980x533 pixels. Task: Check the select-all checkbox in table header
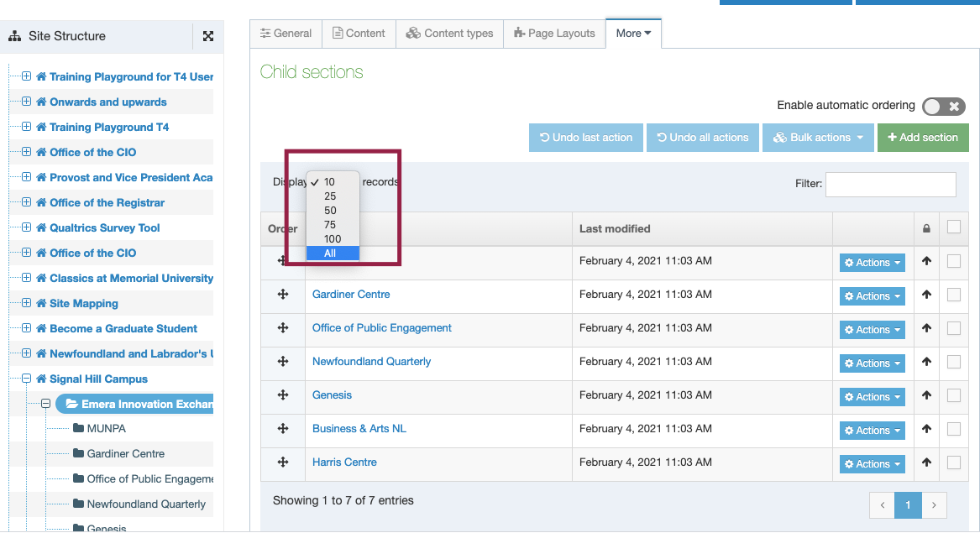pyautogui.click(x=954, y=227)
